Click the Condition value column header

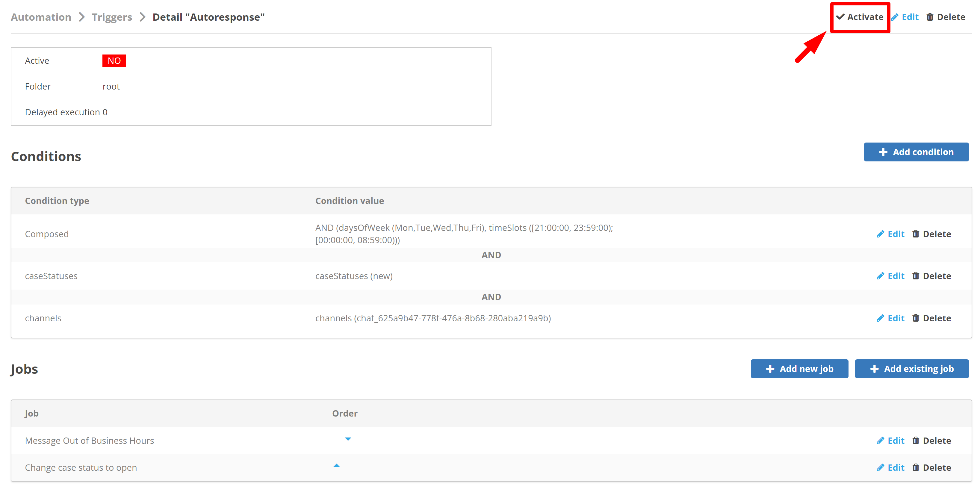350,201
